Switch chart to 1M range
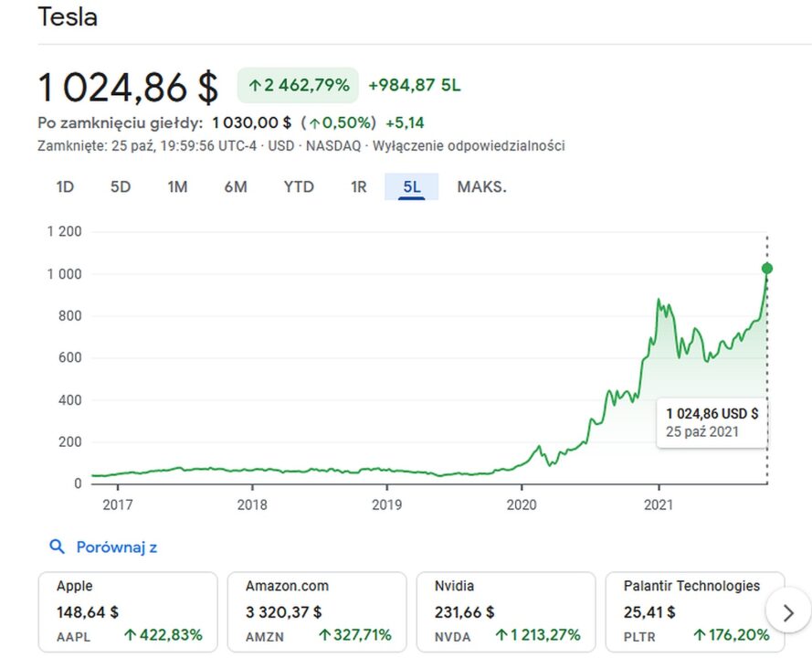Screen dimensions: 812x658 tap(177, 186)
